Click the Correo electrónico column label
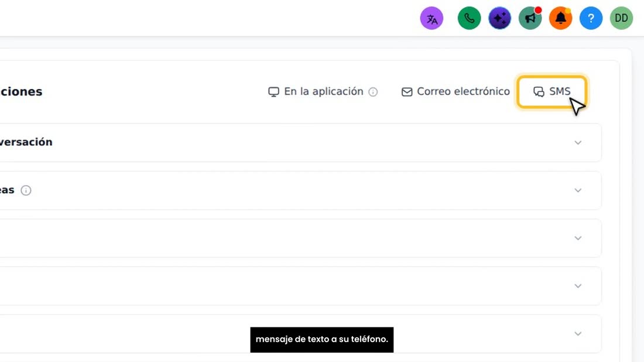Screen dimensions: 644x362 coord(463,91)
